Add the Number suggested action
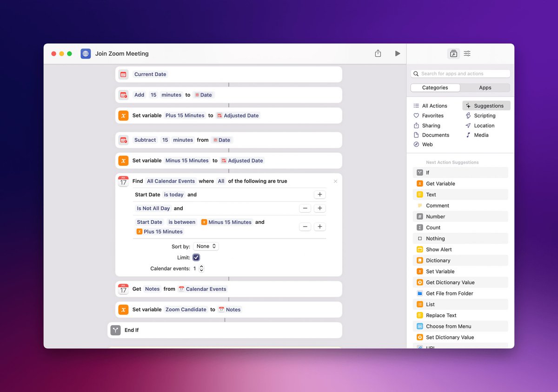The image size is (558, 392). pyautogui.click(x=460, y=216)
